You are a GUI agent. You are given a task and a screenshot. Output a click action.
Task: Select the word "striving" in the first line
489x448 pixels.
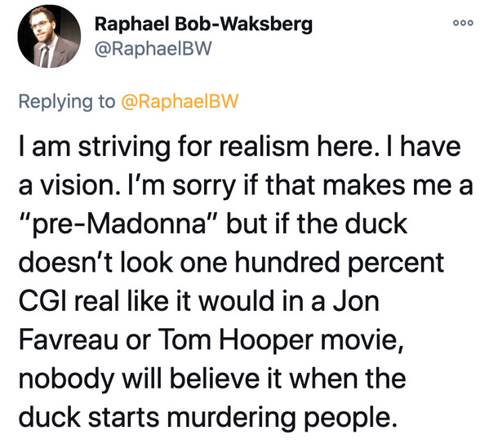124,147
